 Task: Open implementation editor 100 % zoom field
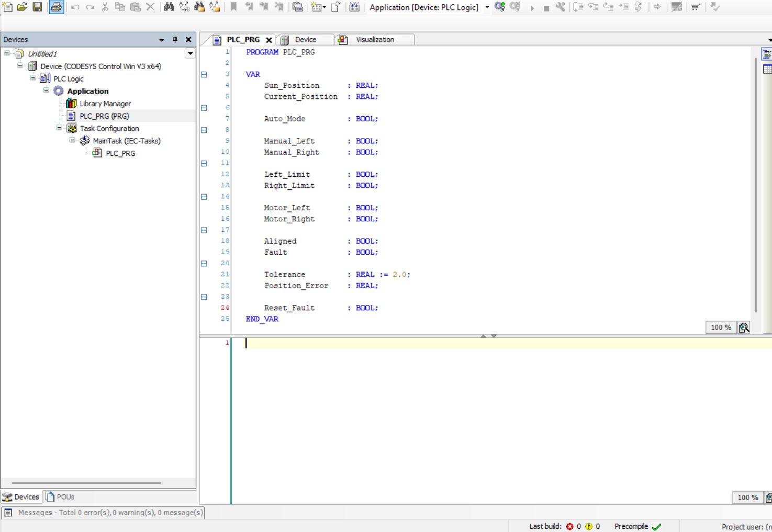[747, 497]
